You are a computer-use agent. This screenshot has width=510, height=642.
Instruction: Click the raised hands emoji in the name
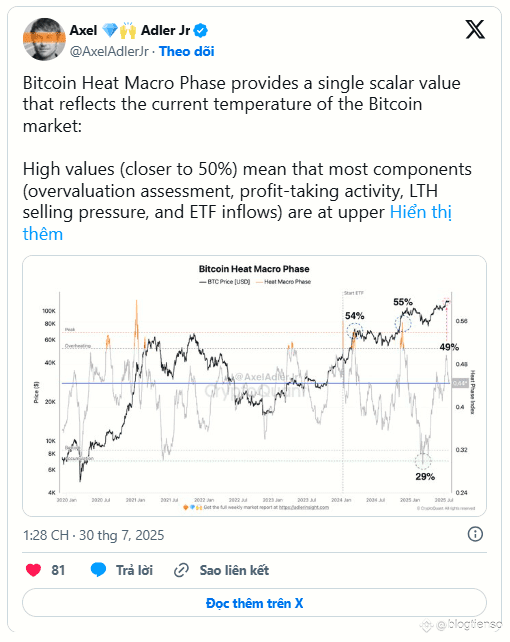click(x=128, y=30)
